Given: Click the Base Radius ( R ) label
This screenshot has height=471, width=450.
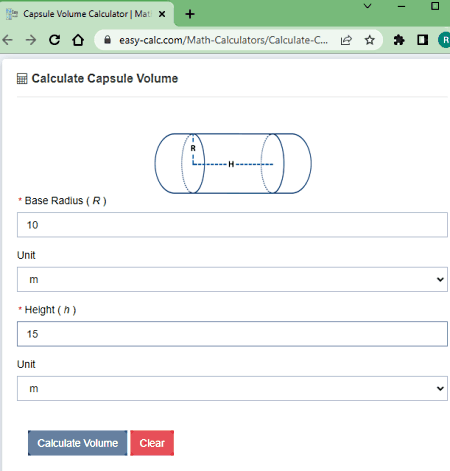Looking at the screenshot, I should (x=65, y=201).
